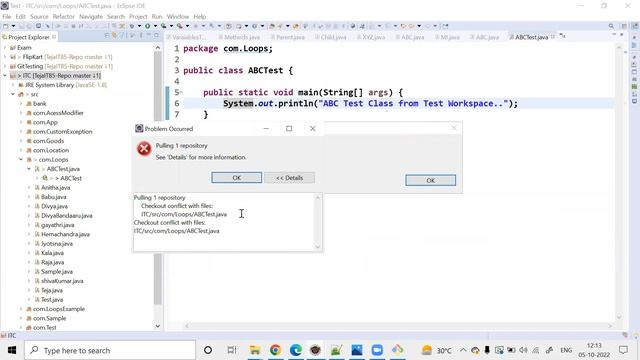Click Link with Editor in Project Explorer
The height and width of the screenshot is (360, 640).
coord(115,36)
